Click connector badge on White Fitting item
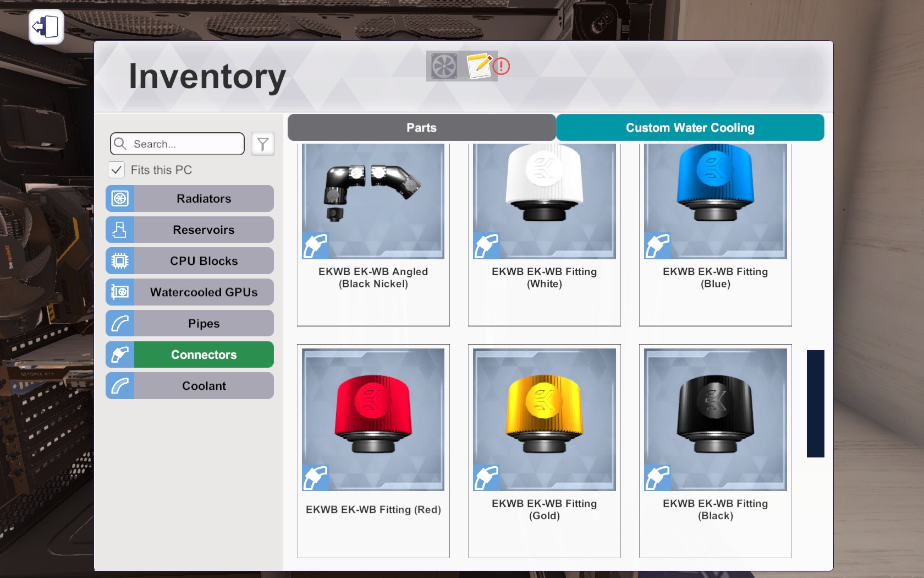This screenshot has width=924, height=578. coord(487,246)
